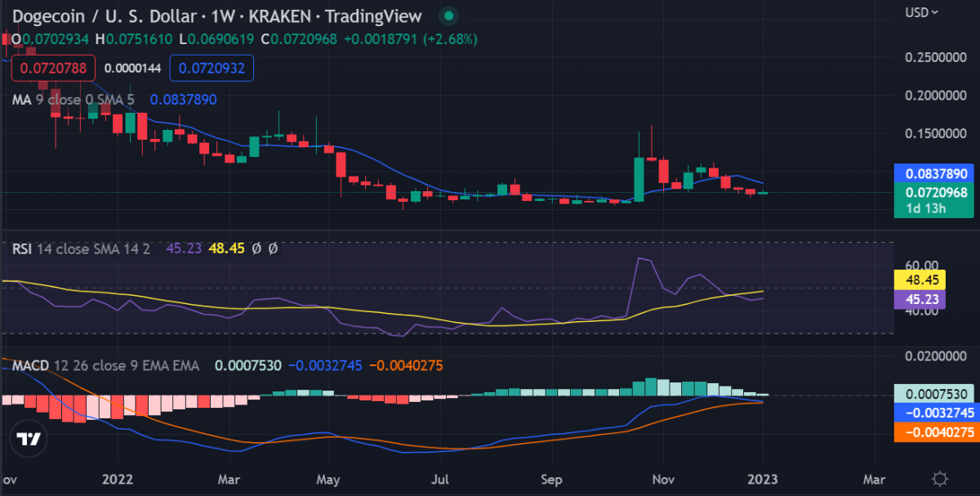Click the orange −0.0040275 MACD axis tag
980x496 pixels.
pos(938,431)
